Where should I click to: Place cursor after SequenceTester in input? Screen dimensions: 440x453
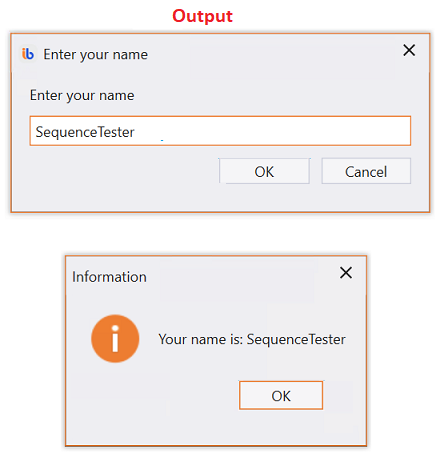[x=135, y=132]
